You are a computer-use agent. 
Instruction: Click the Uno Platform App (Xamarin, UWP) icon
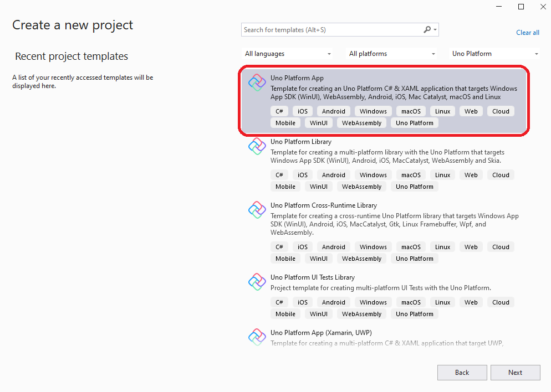257,337
